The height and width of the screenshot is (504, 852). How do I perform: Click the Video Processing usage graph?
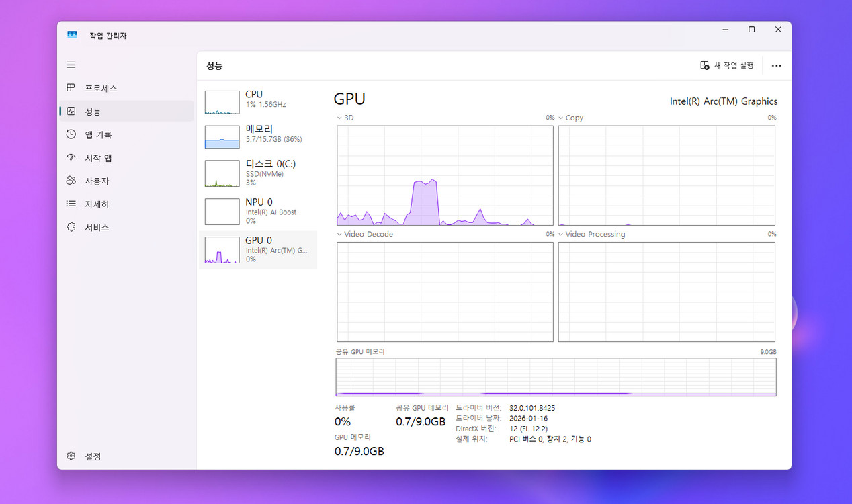[667, 292]
